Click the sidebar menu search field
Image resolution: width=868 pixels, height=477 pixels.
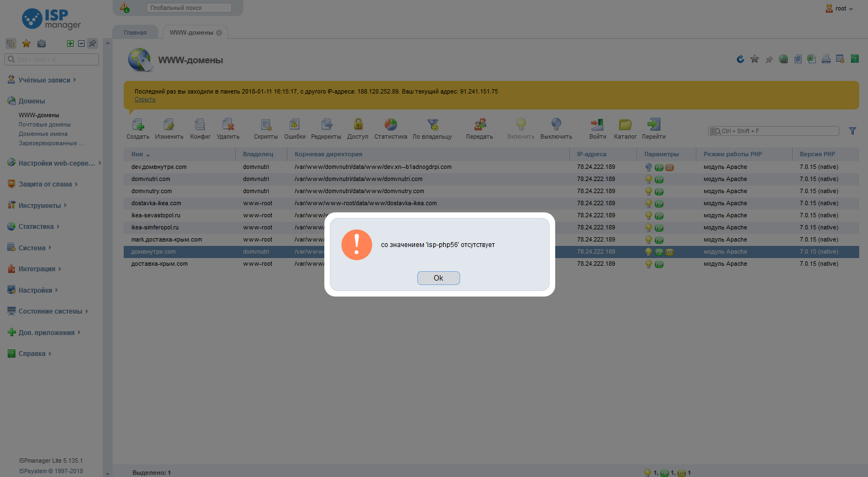52,59
